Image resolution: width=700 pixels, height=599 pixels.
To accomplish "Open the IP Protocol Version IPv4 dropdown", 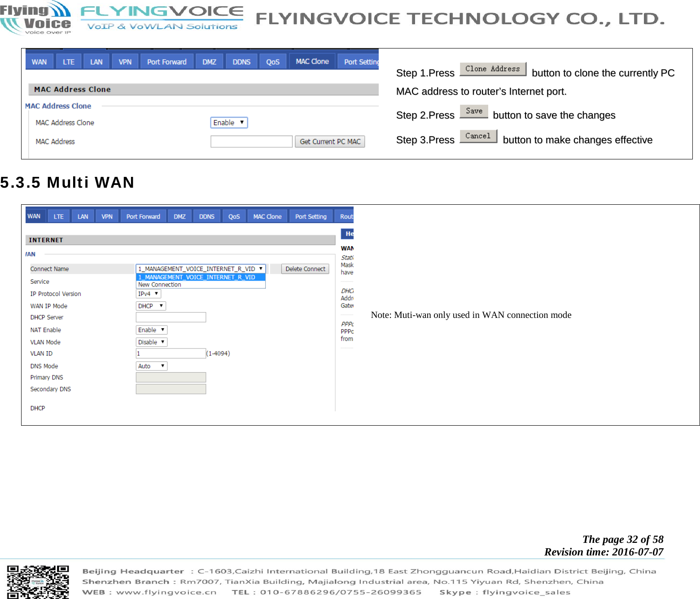I will pos(149,294).
